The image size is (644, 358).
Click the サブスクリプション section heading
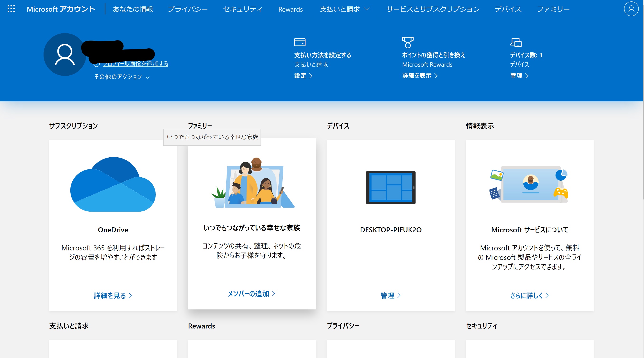pyautogui.click(x=73, y=126)
